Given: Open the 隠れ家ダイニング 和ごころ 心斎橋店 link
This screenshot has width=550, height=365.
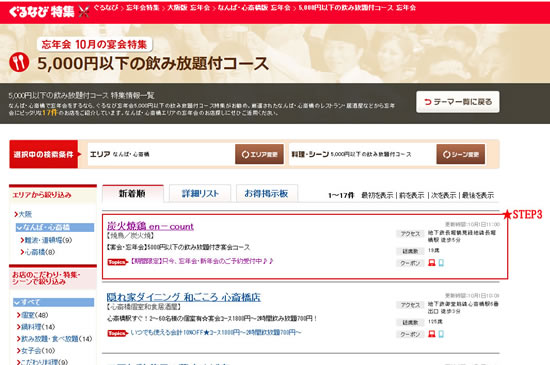Looking at the screenshot, I should 183,297.
